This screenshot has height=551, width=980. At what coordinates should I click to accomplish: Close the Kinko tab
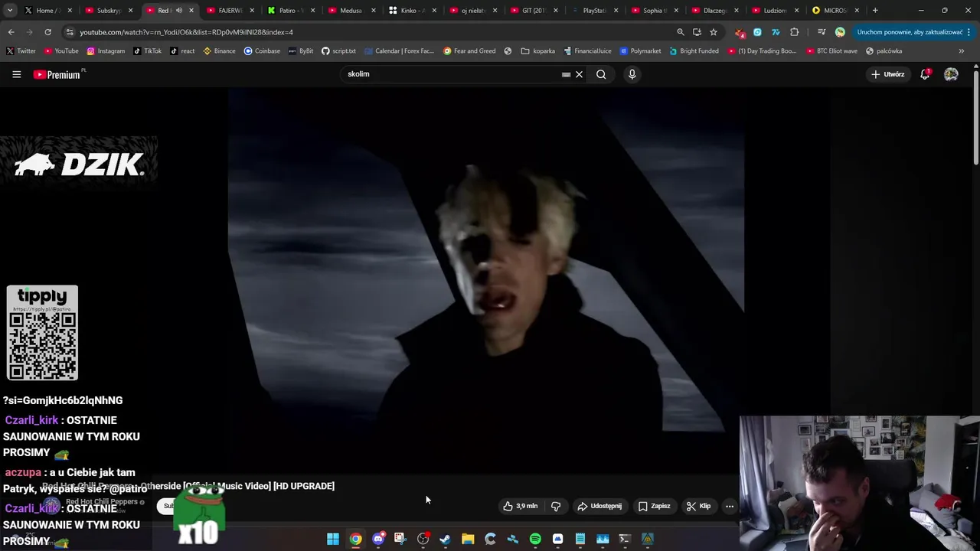coord(434,11)
